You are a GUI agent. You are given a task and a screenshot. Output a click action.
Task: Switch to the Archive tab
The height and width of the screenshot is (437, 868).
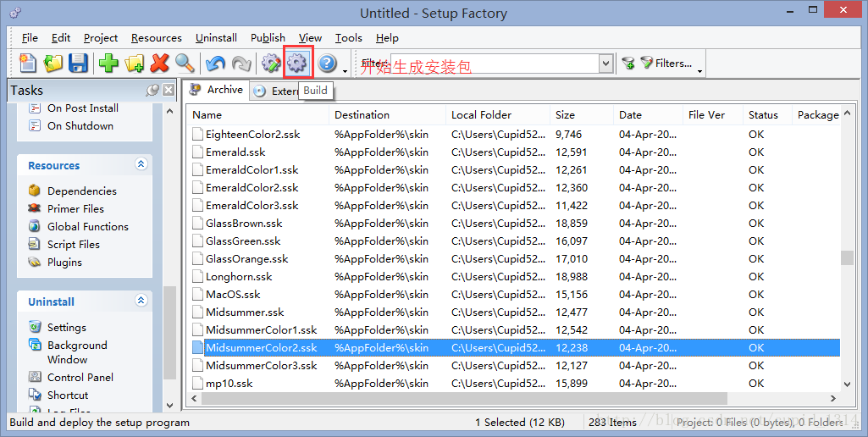[217, 90]
